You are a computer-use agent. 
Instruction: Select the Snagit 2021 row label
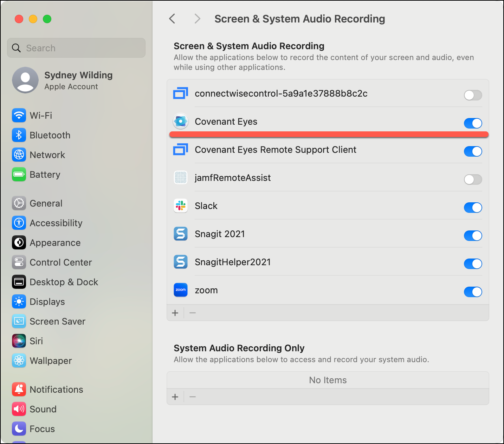(x=220, y=234)
